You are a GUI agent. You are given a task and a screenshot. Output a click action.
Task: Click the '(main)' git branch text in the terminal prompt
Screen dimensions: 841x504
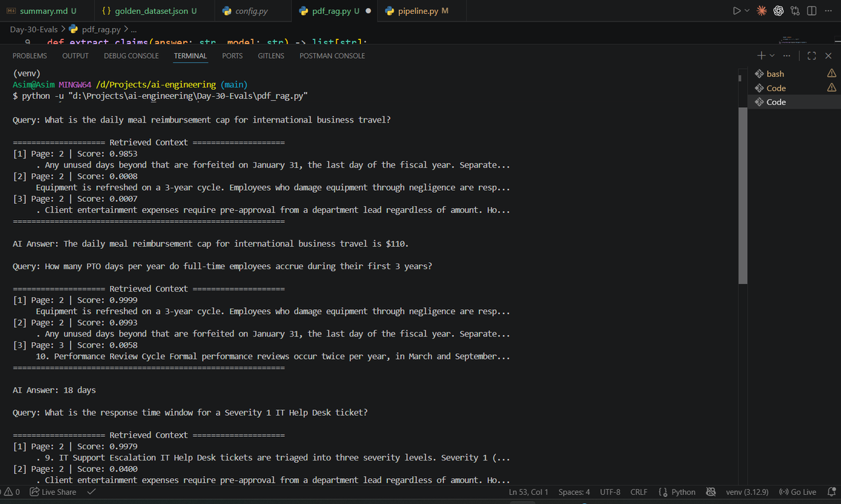(234, 85)
